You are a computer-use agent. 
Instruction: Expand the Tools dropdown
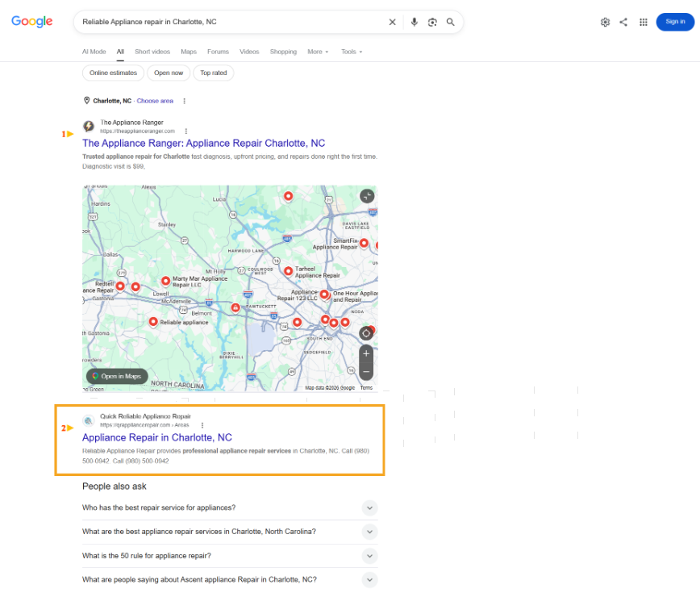[x=352, y=52]
